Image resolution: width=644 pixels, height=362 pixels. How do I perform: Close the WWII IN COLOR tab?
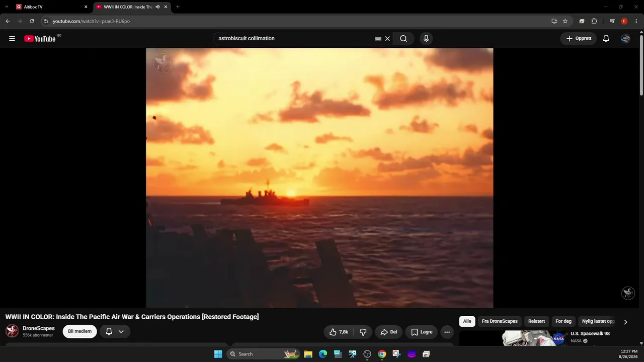coord(166,7)
